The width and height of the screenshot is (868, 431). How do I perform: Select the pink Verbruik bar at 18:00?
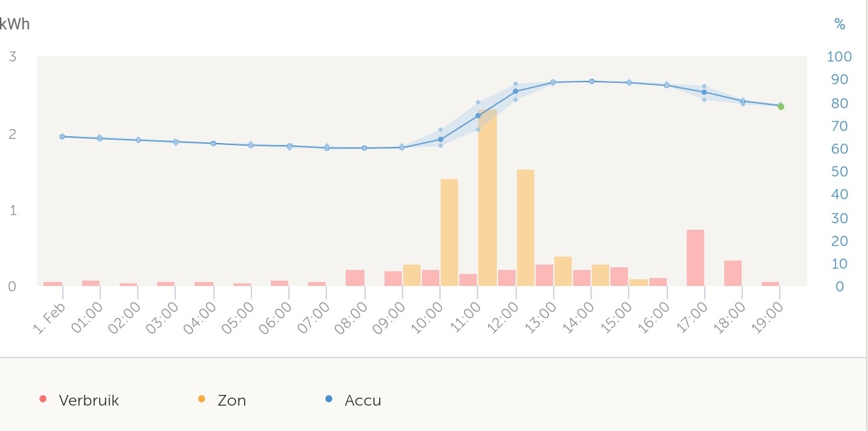click(733, 273)
